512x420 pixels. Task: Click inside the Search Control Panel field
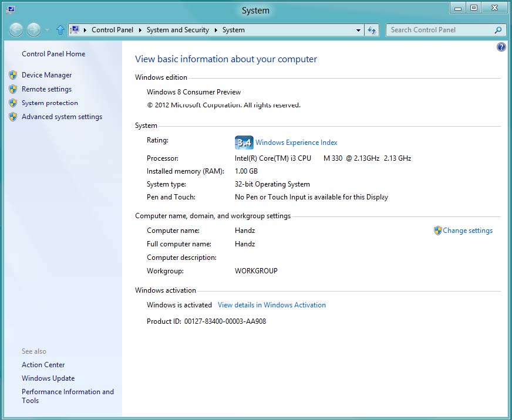(437, 30)
